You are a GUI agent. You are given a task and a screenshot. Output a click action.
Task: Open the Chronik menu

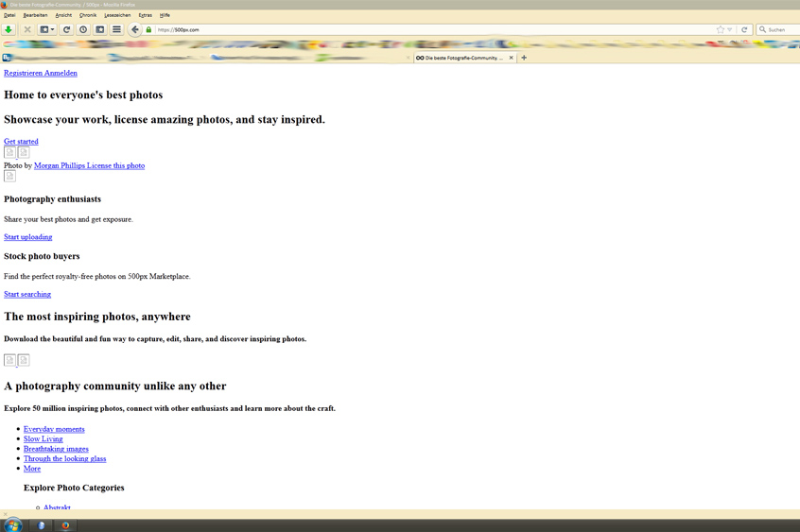pyautogui.click(x=88, y=15)
